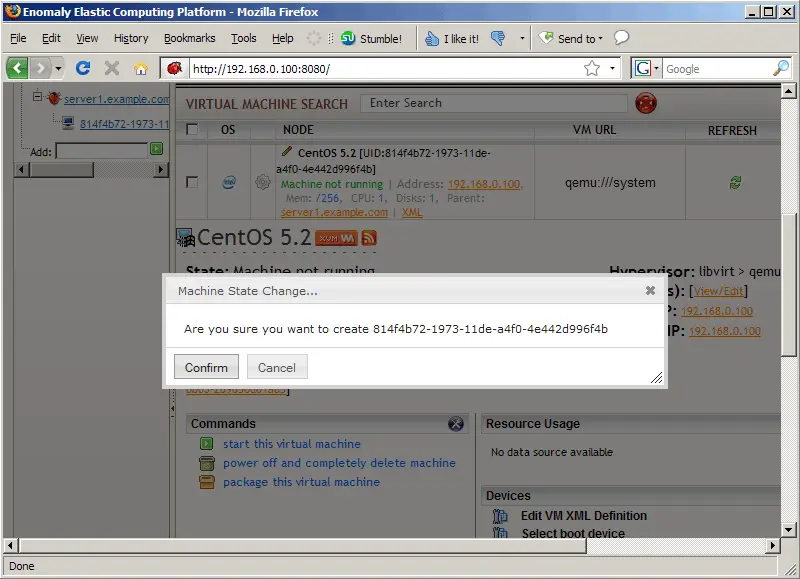The image size is (800, 579).
Task: Open the back/forward history dropdown
Action: [59, 68]
